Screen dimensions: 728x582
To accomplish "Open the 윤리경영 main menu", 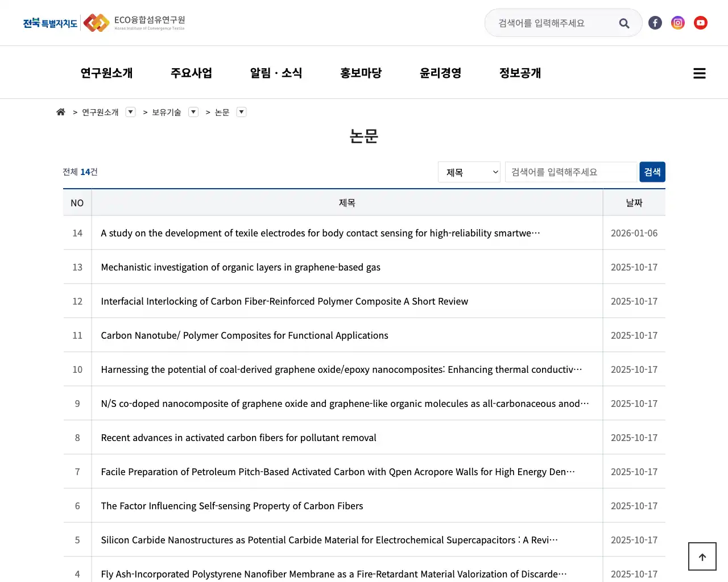I will [441, 73].
